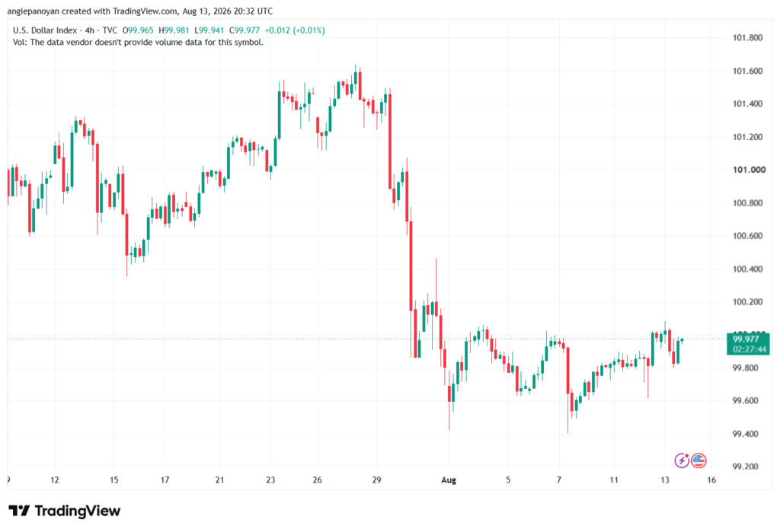Image resolution: width=780 pixels, height=532 pixels.
Task: Click the 101.800 price axis label
Action: (x=748, y=38)
